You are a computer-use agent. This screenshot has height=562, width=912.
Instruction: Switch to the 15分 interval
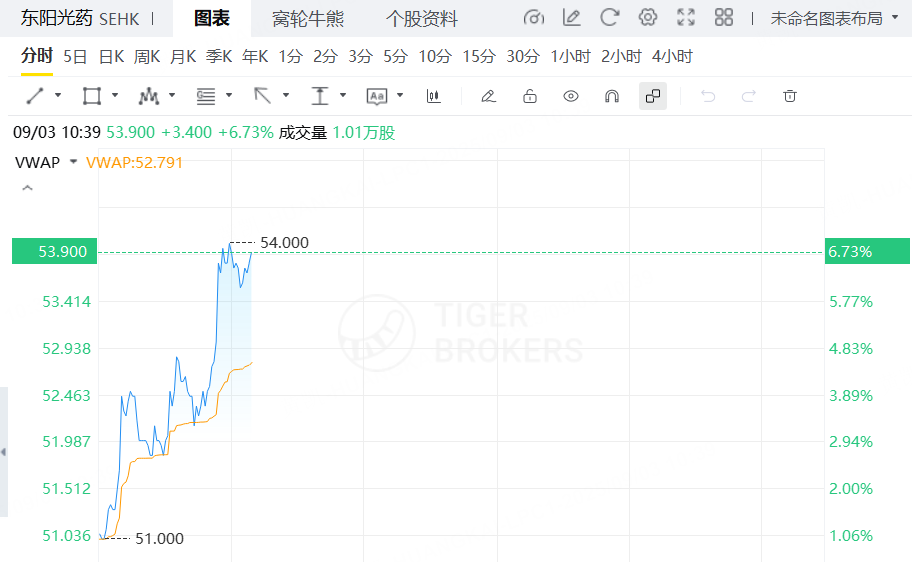tap(479, 56)
